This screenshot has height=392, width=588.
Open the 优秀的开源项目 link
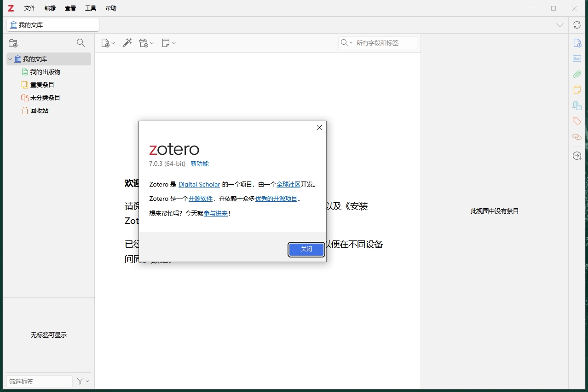click(x=276, y=199)
